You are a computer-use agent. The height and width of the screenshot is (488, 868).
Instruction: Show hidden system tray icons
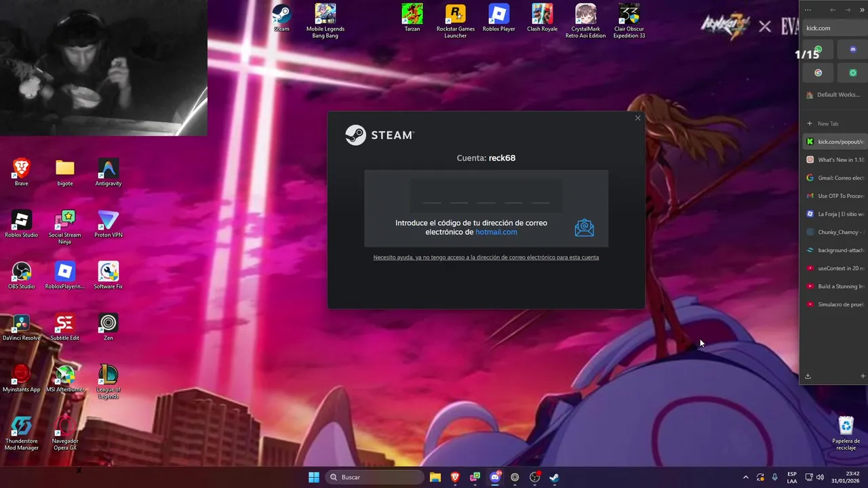(x=746, y=477)
